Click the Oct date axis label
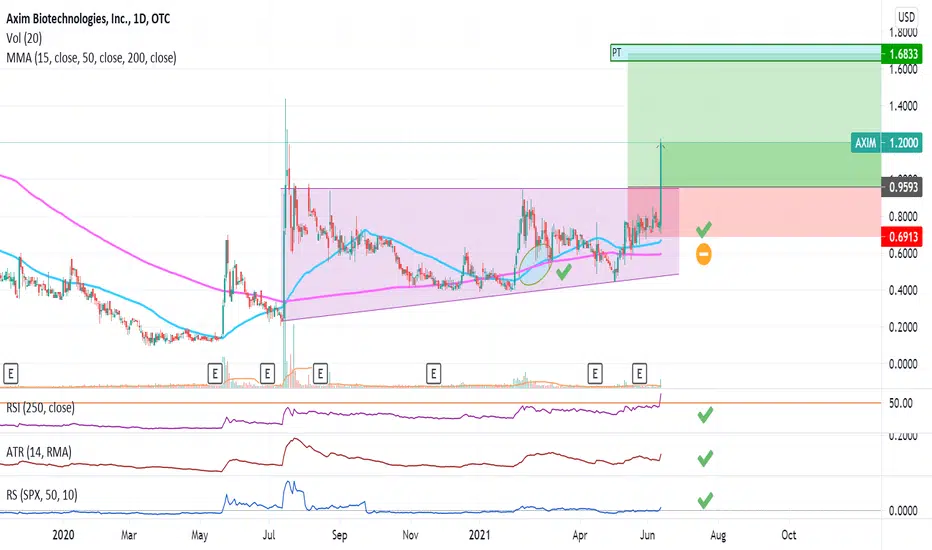Viewport: 932px width, 550px height. click(789, 535)
